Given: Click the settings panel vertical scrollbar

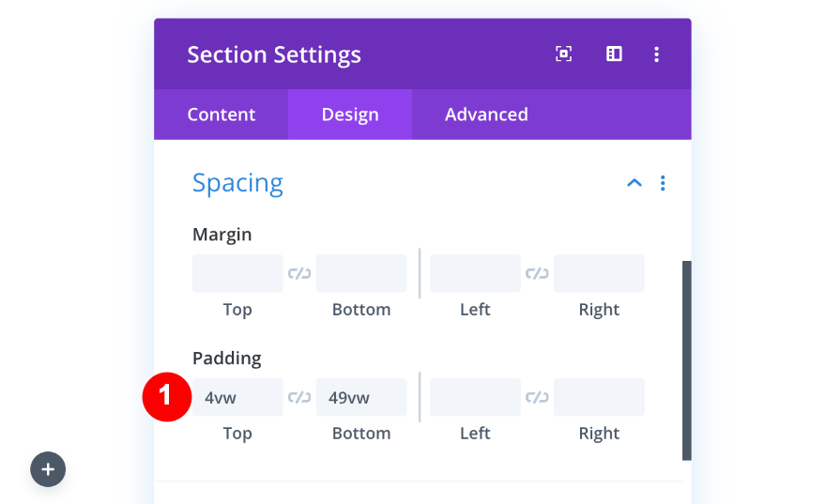Looking at the screenshot, I should click(x=686, y=360).
